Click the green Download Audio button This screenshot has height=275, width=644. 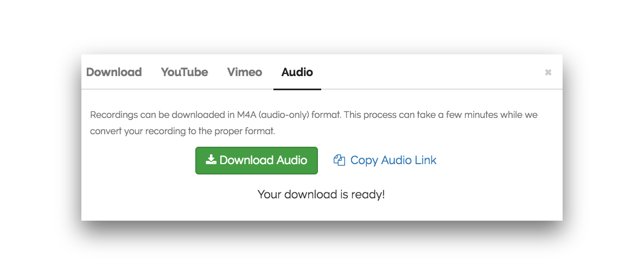[256, 160]
